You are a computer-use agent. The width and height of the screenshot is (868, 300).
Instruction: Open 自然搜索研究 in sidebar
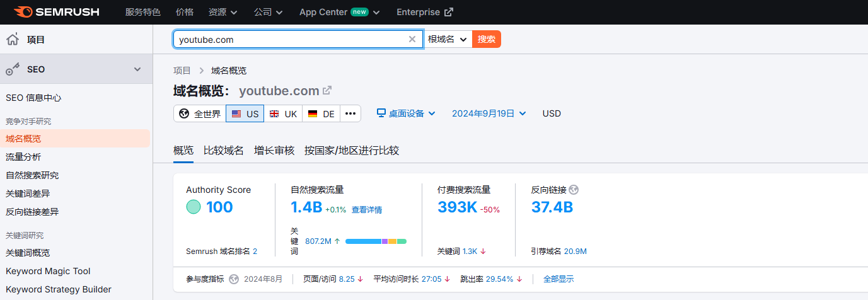[32, 175]
